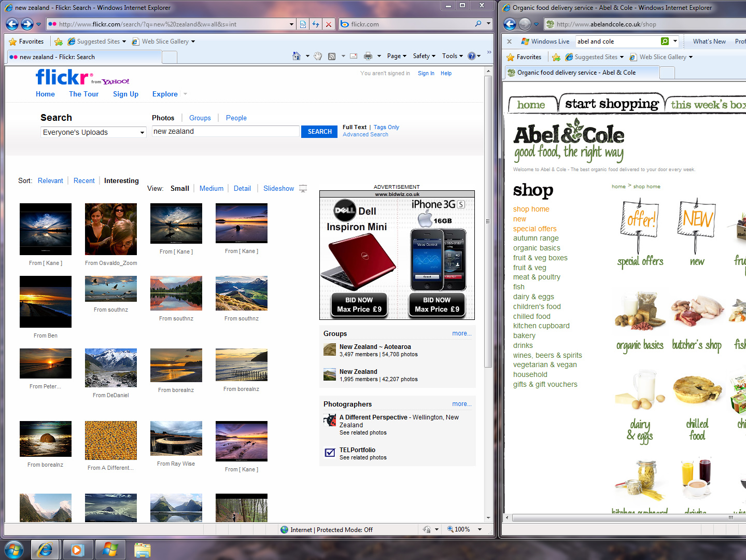Viewport: 746px width, 560px height.
Task: Click Dell Inspiron BID NOW button
Action: click(359, 304)
